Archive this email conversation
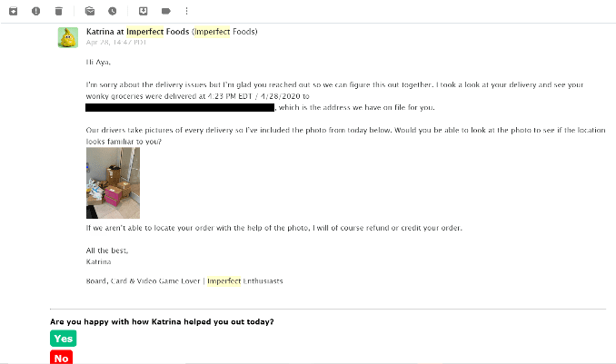This screenshot has height=364, width=616. [13, 11]
